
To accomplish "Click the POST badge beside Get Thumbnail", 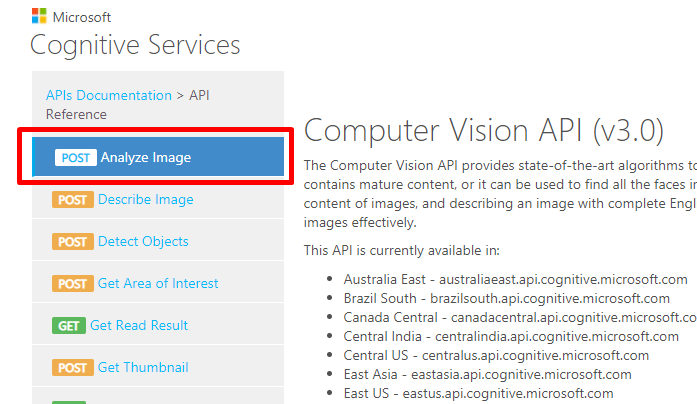I will pos(72,368).
